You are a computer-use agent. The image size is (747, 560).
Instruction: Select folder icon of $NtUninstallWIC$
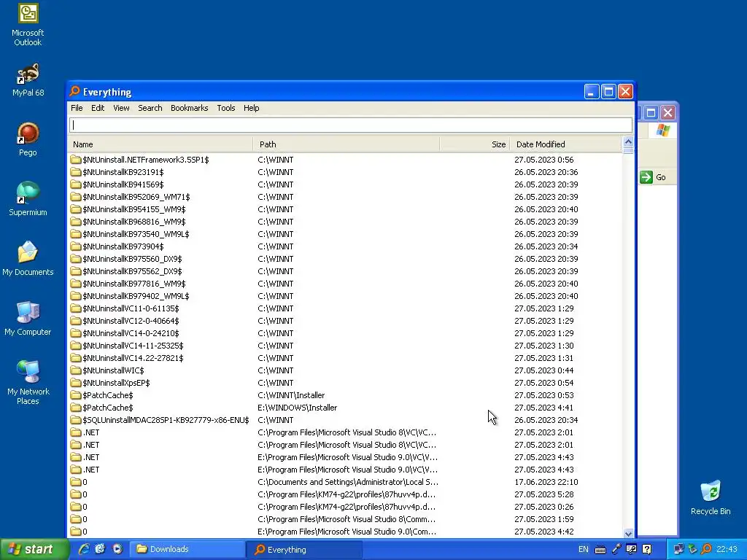pos(76,370)
